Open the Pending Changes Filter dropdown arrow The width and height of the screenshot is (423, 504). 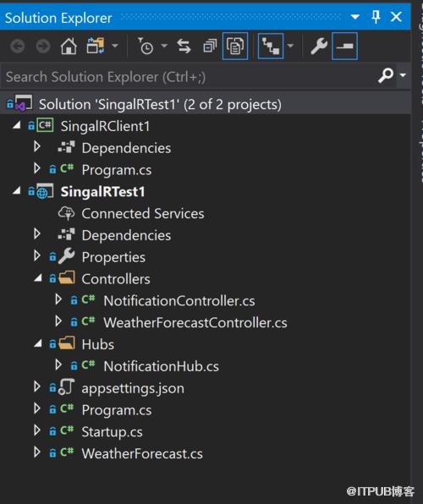[164, 46]
